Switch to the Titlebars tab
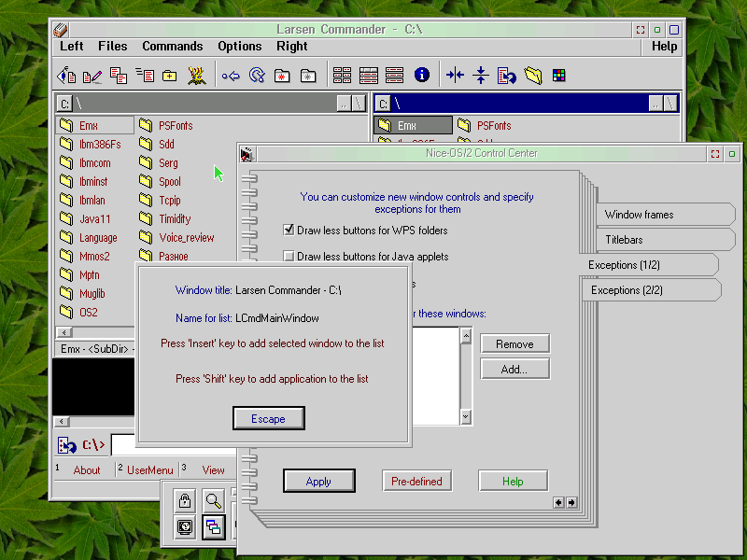Image resolution: width=747 pixels, height=560 pixels. click(665, 240)
